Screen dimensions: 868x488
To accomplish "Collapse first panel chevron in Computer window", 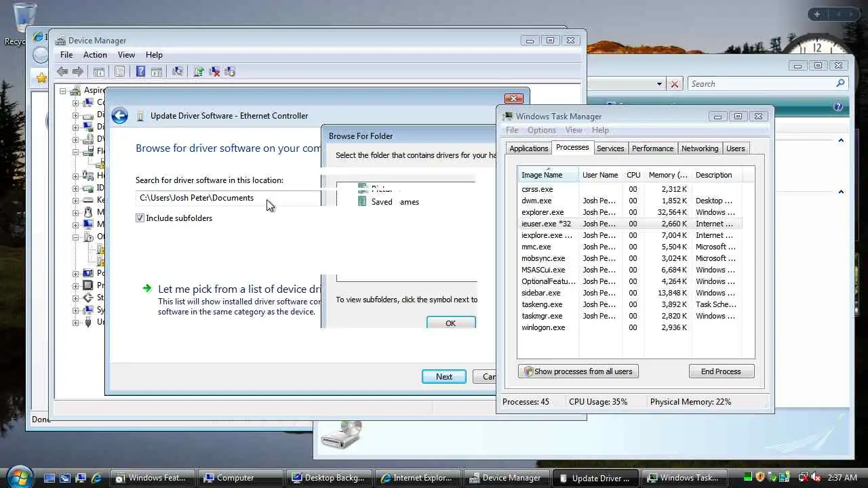I will [841, 140].
